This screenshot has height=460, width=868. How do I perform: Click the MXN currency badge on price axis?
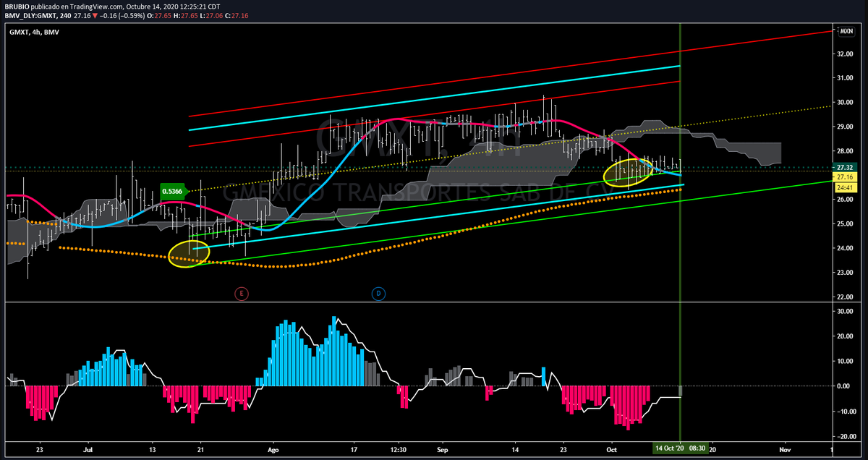845,31
